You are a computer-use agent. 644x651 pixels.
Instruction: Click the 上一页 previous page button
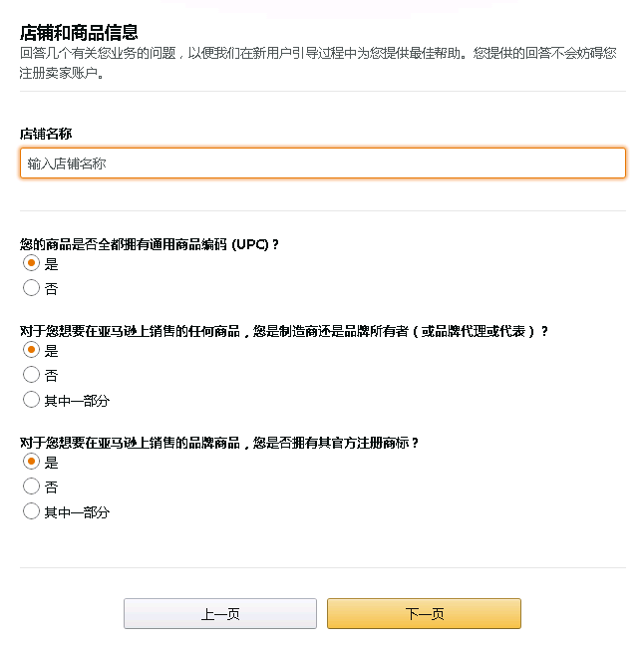220,614
